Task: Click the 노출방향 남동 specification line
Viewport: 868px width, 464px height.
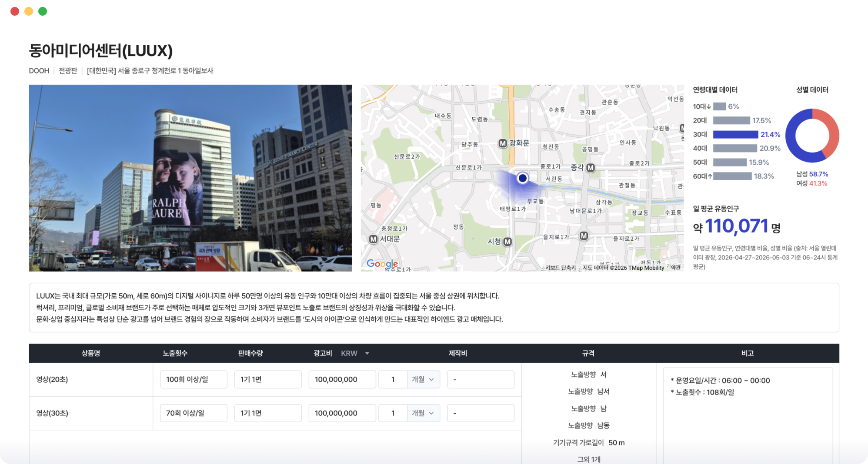Action: 588,425
